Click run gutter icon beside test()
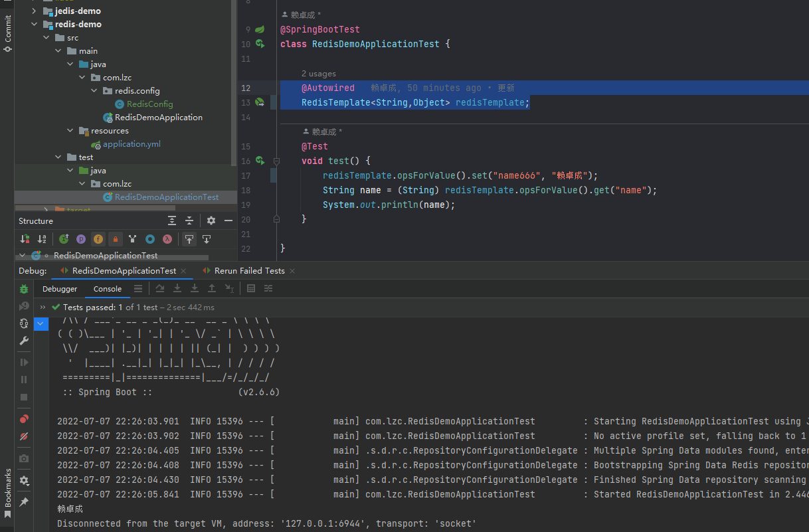The image size is (809, 532). (x=260, y=161)
